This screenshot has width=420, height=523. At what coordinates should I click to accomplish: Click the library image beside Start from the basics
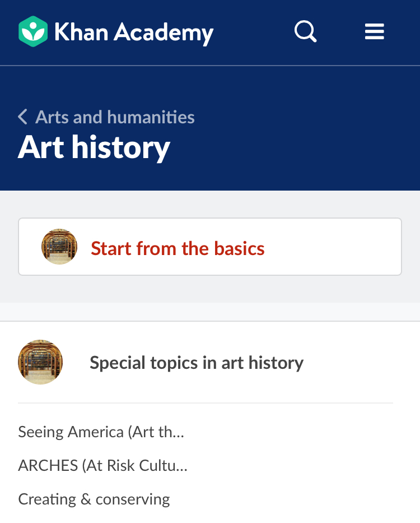tap(59, 247)
